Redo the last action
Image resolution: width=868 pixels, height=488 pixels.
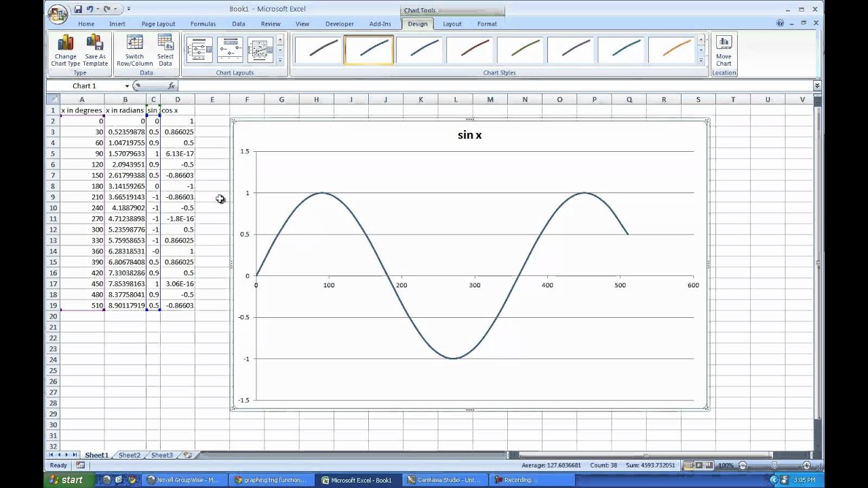[107, 9]
